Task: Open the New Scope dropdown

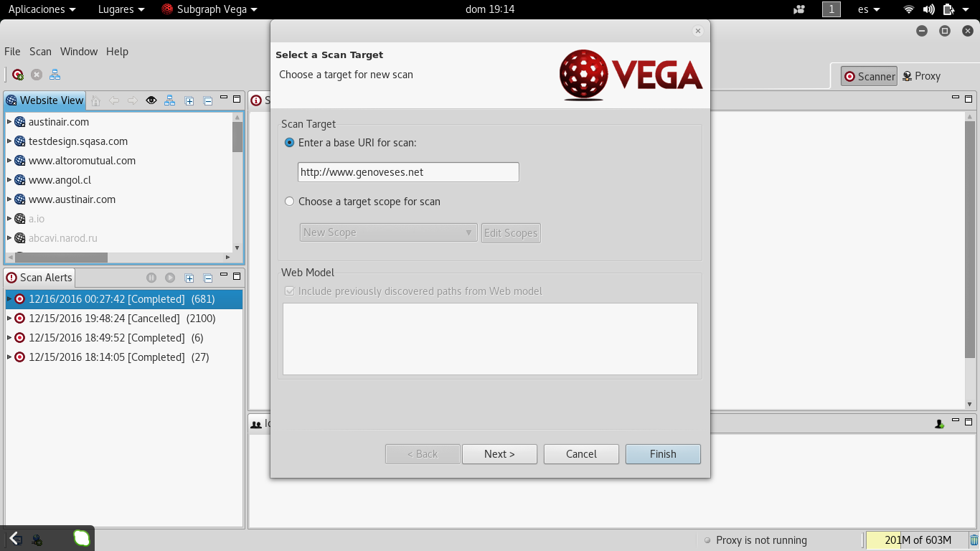Action: (x=388, y=232)
